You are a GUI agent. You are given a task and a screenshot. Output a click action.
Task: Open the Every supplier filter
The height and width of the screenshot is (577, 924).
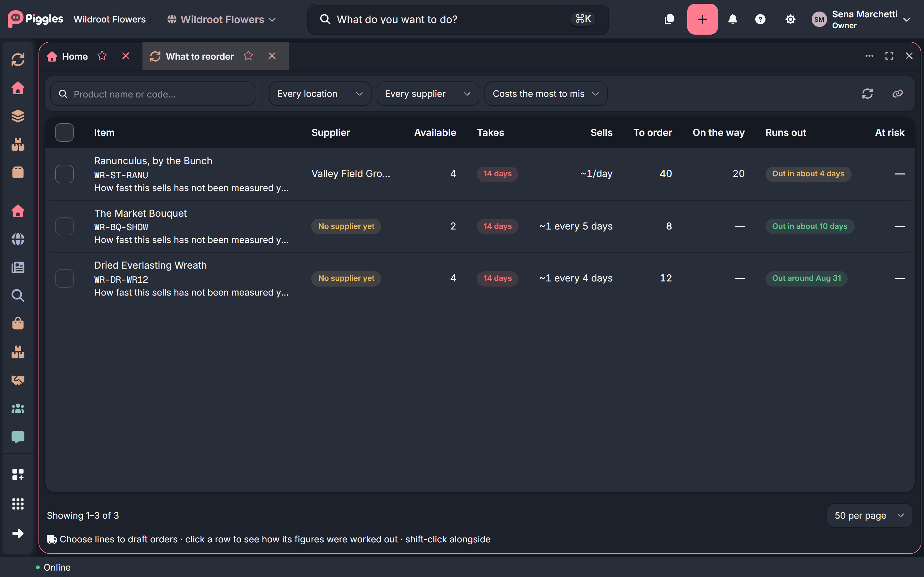click(428, 94)
